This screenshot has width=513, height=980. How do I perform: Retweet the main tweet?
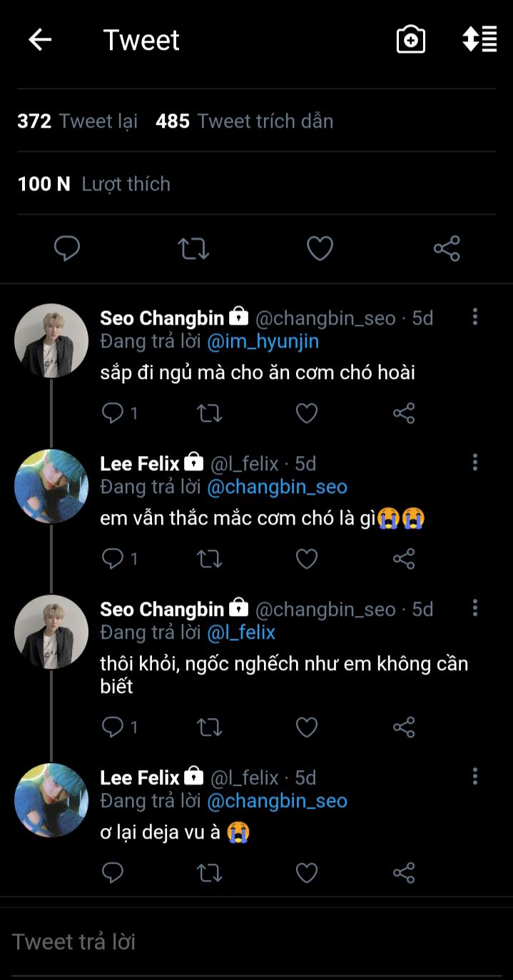pyautogui.click(x=193, y=248)
